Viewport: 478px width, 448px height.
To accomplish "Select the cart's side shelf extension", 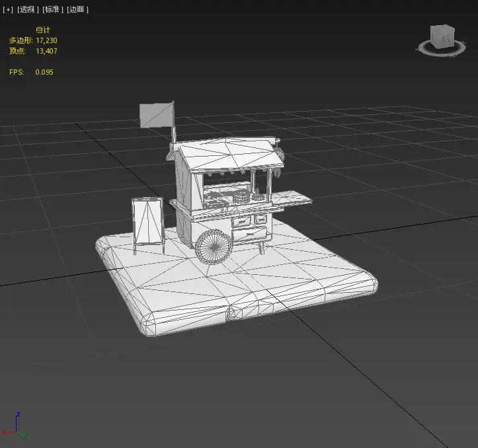I will pos(292,198).
